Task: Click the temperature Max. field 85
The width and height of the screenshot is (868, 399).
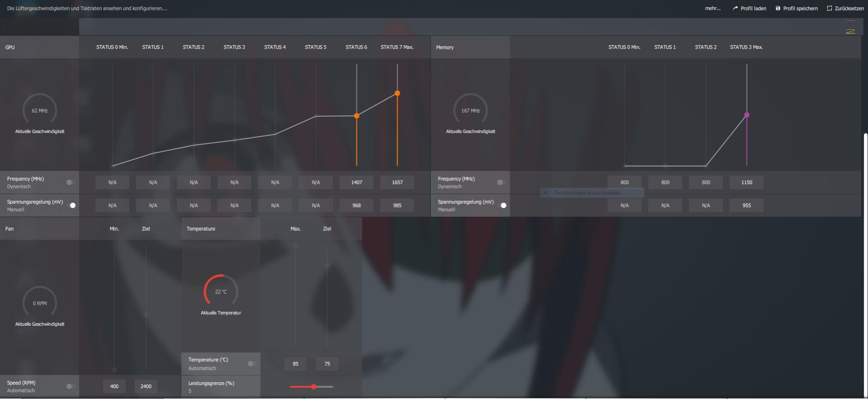Action: pos(295,364)
